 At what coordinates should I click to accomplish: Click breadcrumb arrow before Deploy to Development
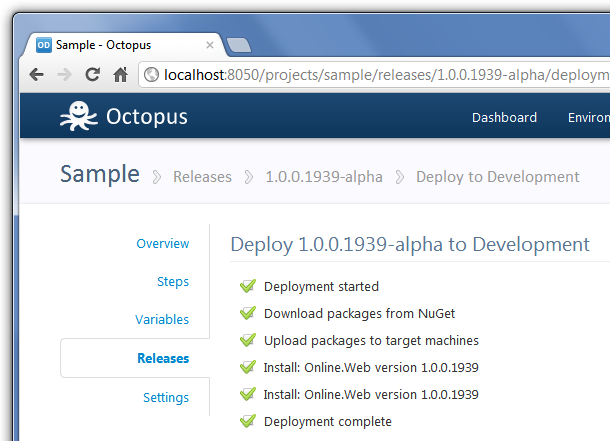(399, 177)
